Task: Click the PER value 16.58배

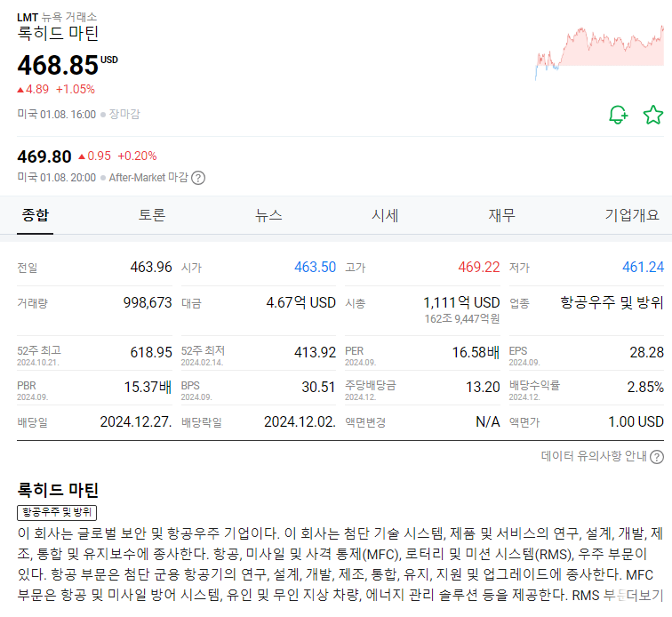Action: (x=476, y=352)
